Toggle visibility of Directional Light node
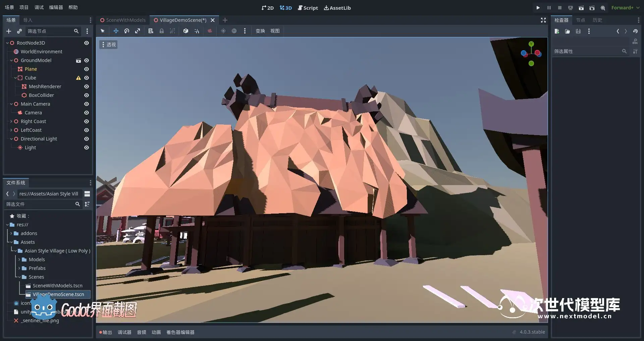The height and width of the screenshot is (341, 644). pyautogui.click(x=87, y=139)
